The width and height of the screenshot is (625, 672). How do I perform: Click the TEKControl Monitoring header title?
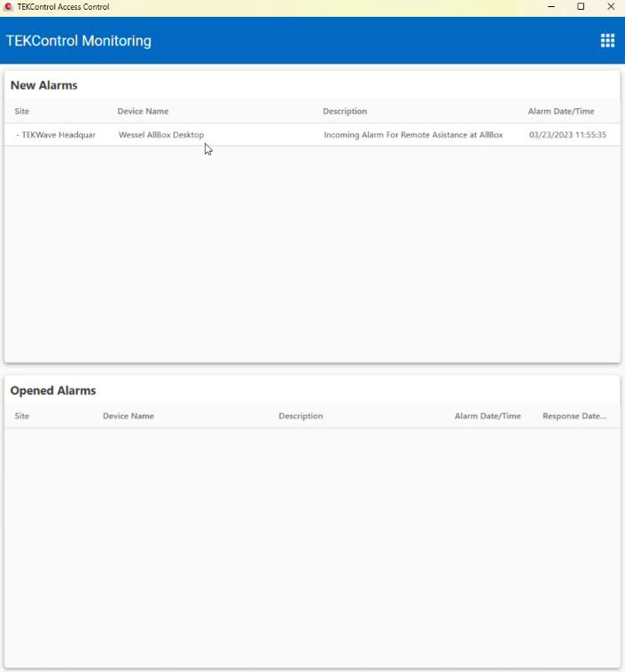[78, 41]
